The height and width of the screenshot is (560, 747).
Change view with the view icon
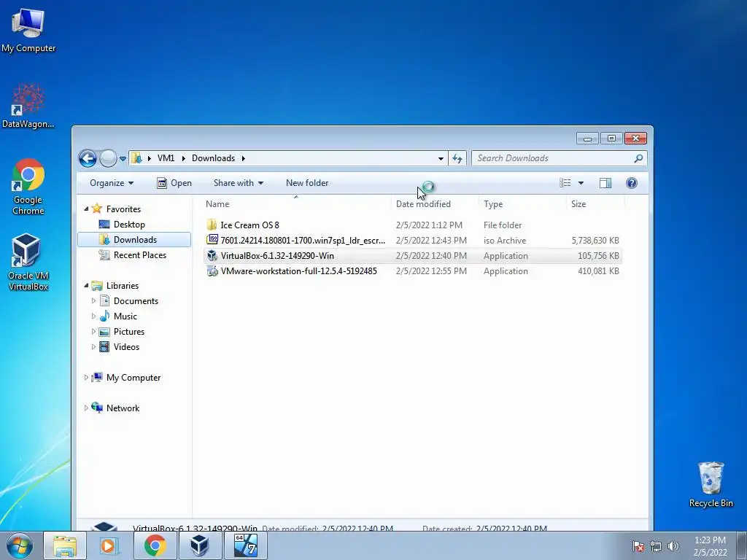tap(565, 183)
